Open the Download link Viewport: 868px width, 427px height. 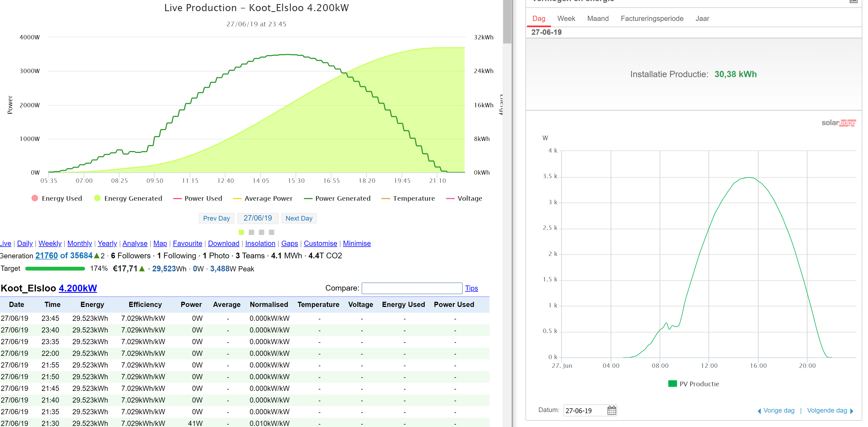pyautogui.click(x=223, y=243)
